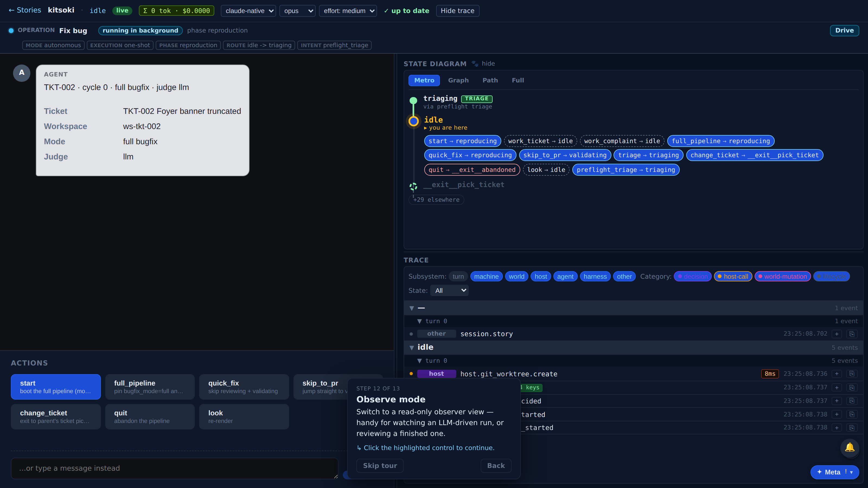Click the orange dot on host.git_worktree.create row
This screenshot has width=868, height=488.
(411, 374)
